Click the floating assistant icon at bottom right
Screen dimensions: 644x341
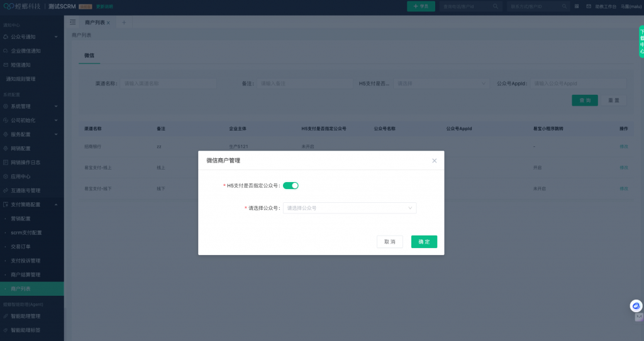636,306
